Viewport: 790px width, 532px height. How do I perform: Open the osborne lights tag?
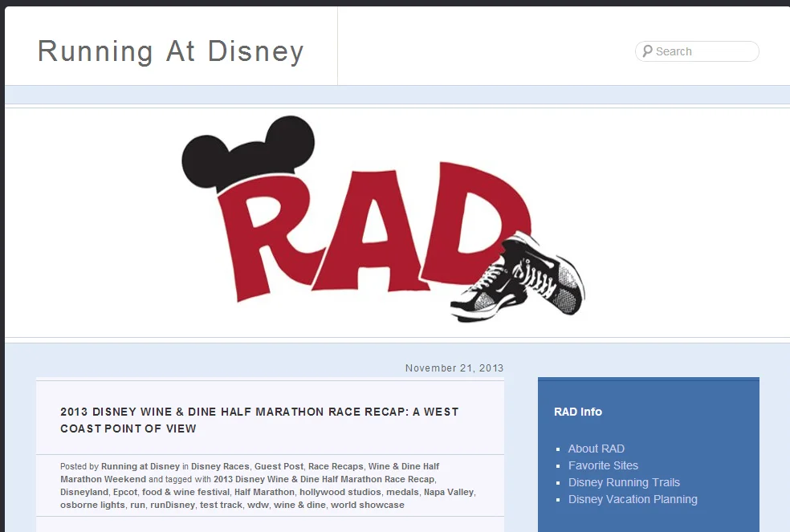click(x=92, y=505)
